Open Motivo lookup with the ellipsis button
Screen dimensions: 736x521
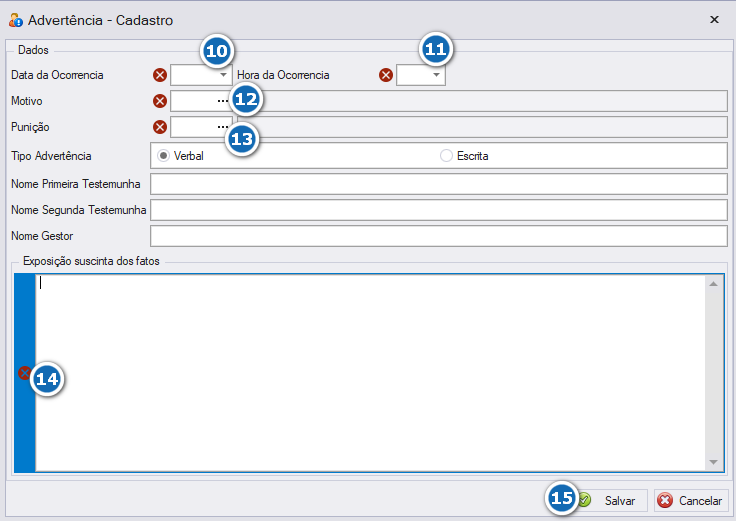(222, 101)
